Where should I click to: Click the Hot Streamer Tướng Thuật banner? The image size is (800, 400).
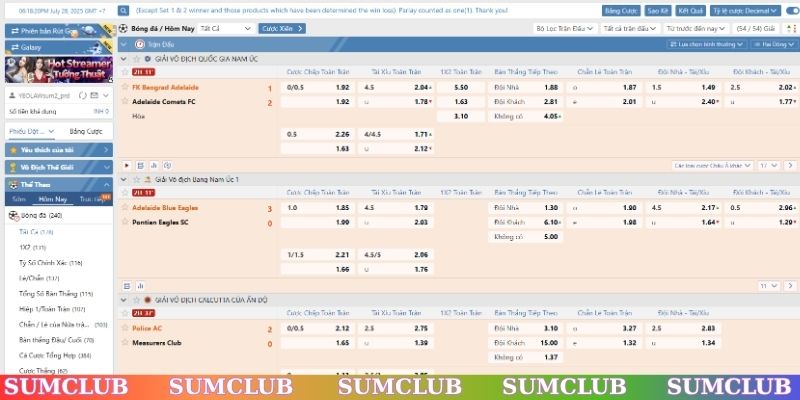[x=56, y=69]
